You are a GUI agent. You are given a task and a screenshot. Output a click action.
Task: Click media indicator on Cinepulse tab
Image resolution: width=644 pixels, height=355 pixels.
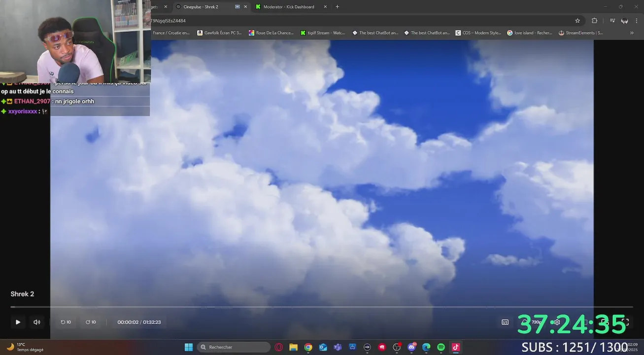[x=237, y=7]
